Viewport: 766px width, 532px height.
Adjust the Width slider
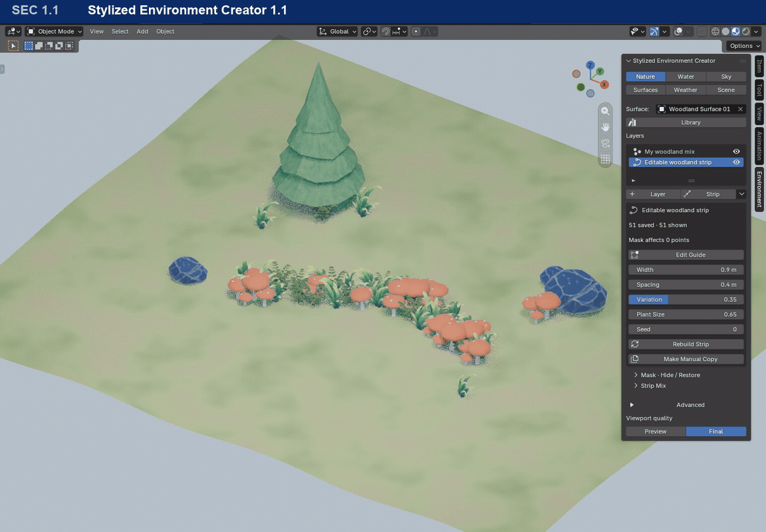click(686, 270)
